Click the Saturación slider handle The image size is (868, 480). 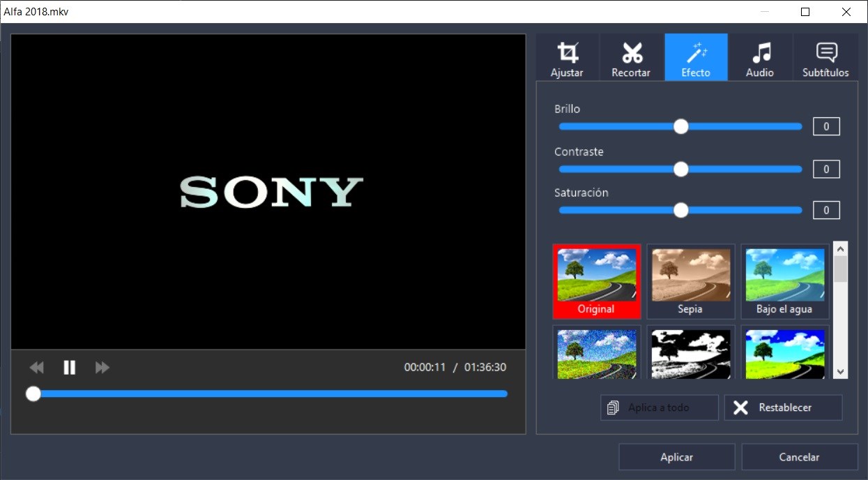(x=681, y=210)
